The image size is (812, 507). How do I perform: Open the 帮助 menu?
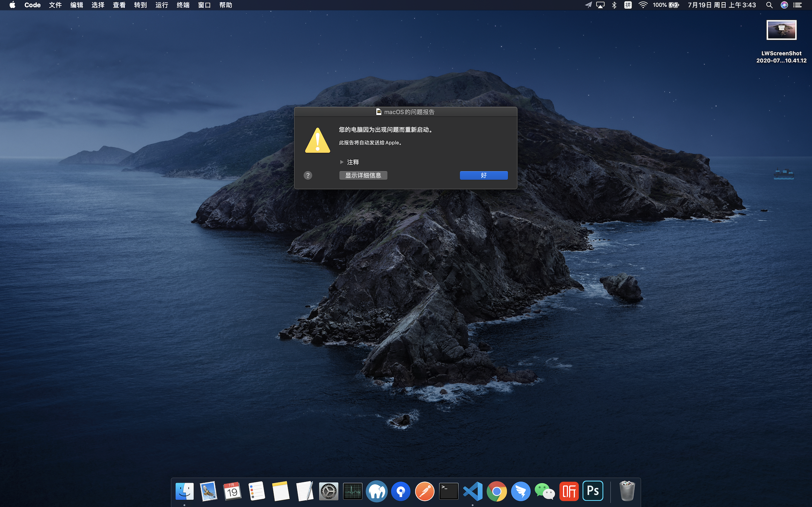pos(225,5)
